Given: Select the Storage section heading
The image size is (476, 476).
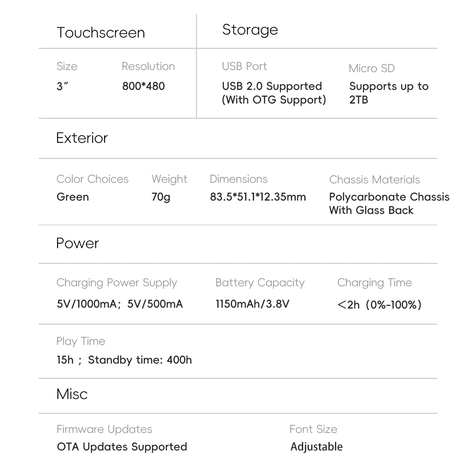Looking at the screenshot, I should tap(250, 30).
